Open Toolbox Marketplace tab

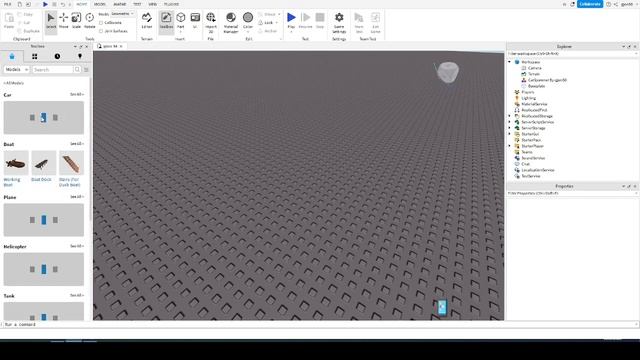(x=12, y=56)
